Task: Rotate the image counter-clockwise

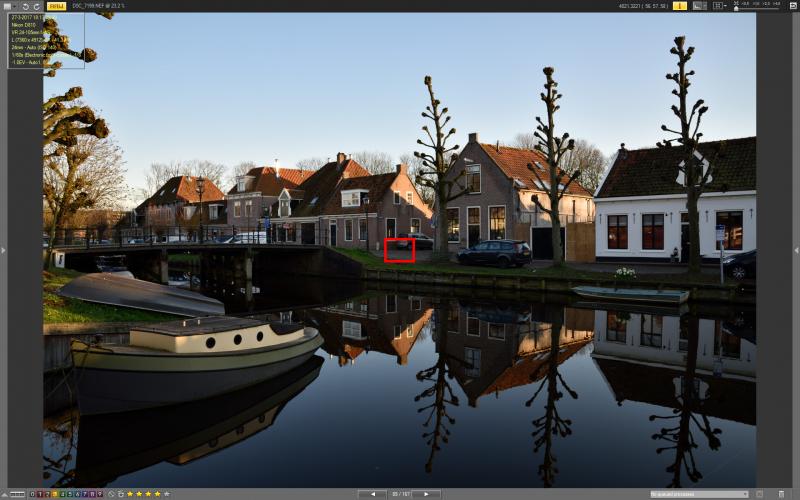Action: click(26, 7)
